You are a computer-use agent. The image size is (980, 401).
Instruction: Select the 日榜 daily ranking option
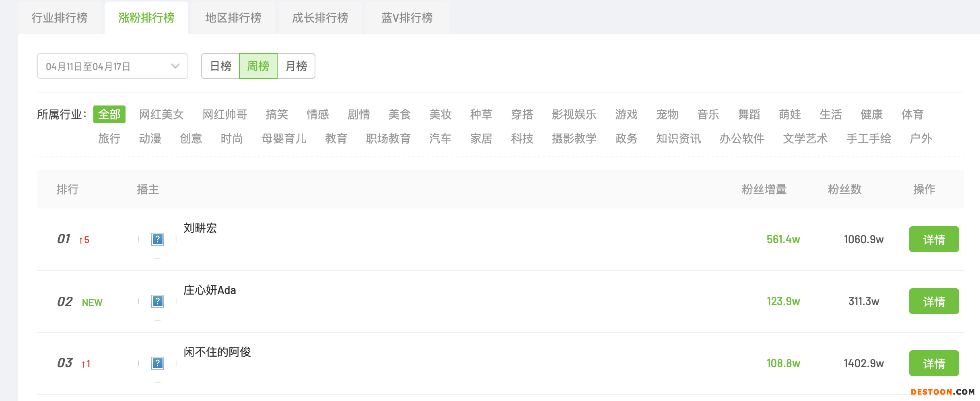tap(220, 66)
